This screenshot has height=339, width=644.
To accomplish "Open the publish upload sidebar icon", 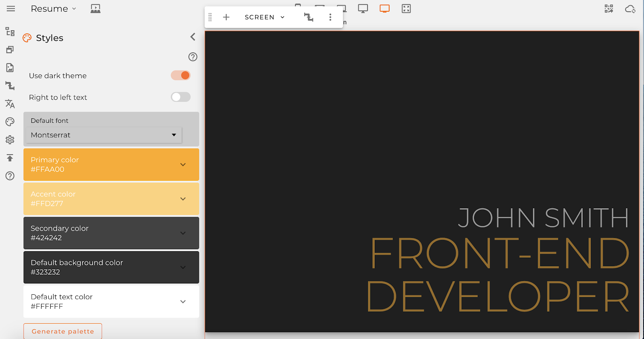I will [10, 158].
